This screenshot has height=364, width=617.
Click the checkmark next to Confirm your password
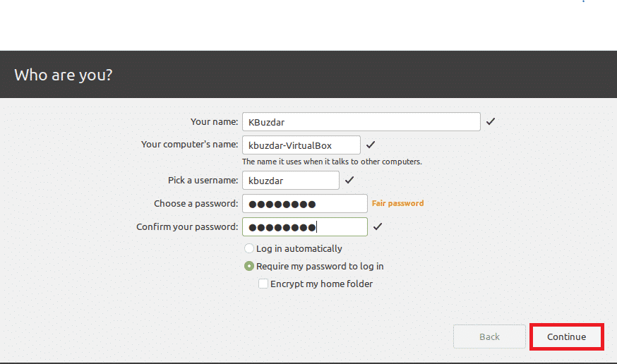pyautogui.click(x=378, y=227)
